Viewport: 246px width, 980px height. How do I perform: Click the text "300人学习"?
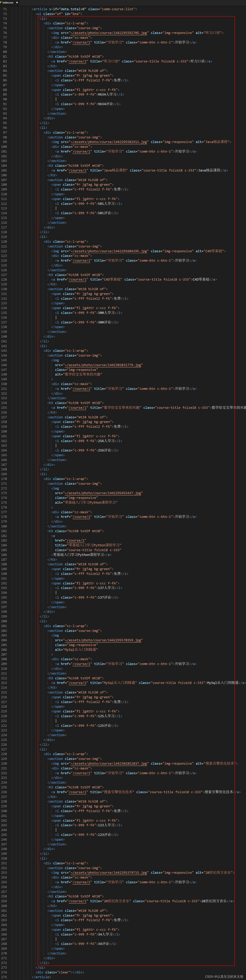click(x=106, y=313)
